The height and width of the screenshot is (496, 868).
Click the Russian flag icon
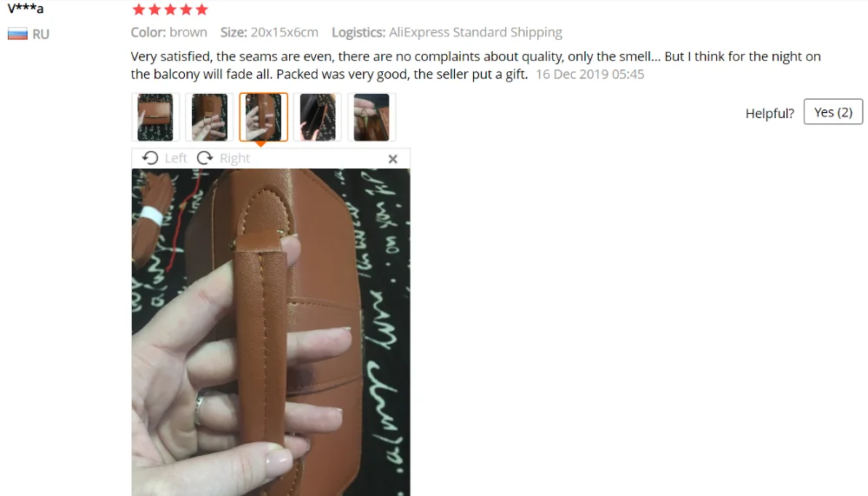(x=17, y=35)
